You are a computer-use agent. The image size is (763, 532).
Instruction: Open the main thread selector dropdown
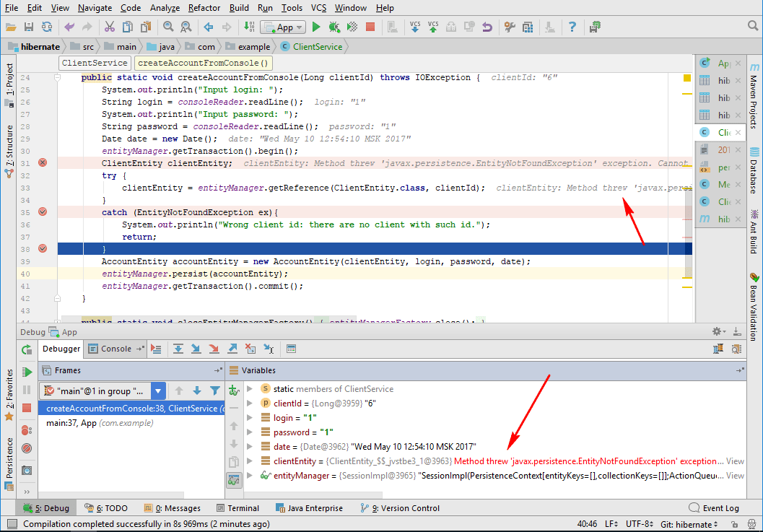(157, 390)
